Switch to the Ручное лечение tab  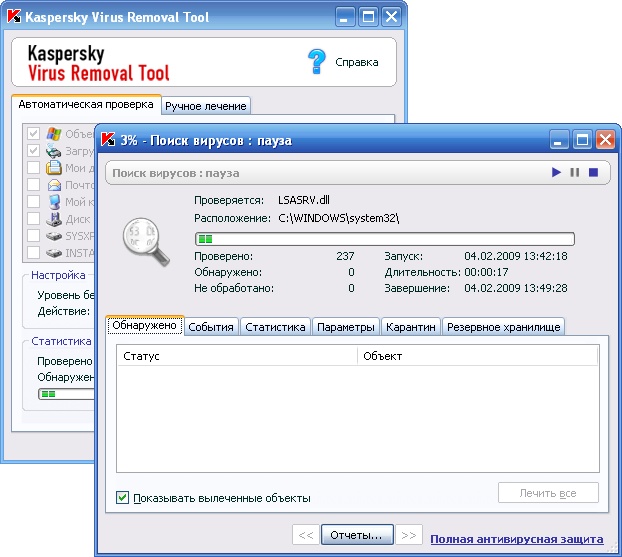(205, 106)
